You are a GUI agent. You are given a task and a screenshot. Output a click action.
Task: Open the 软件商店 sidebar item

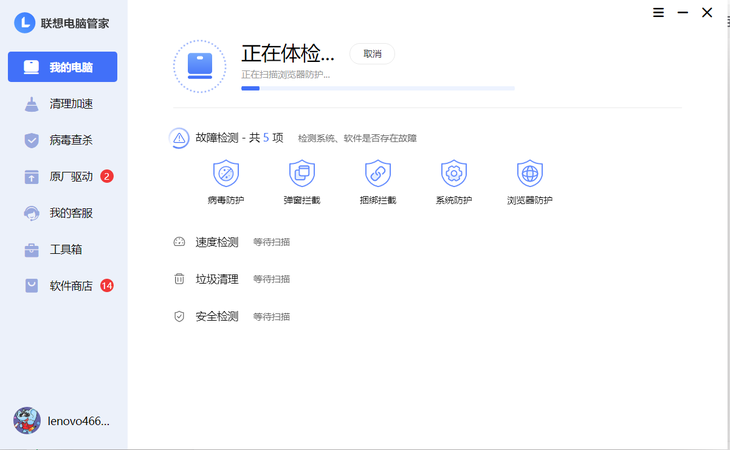[62, 286]
